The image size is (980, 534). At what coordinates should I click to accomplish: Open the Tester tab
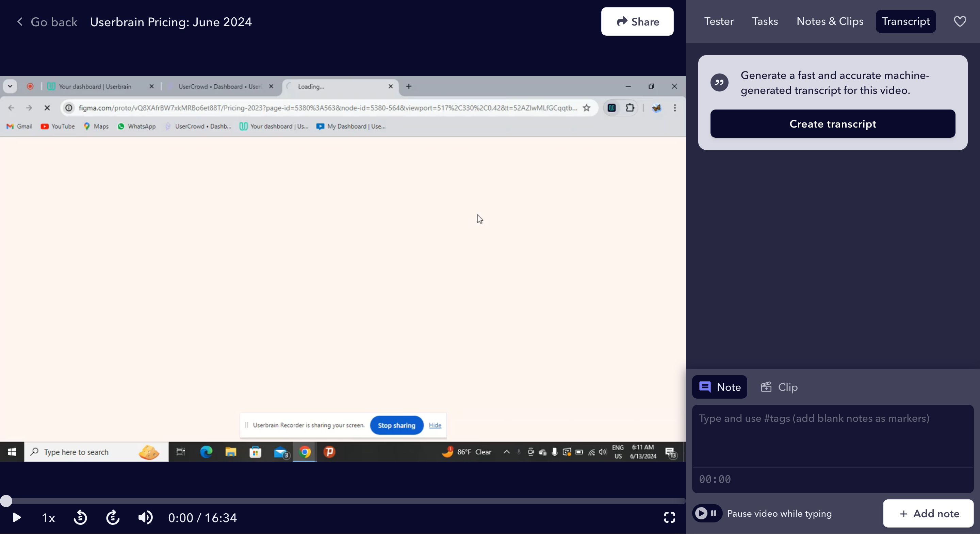(719, 21)
